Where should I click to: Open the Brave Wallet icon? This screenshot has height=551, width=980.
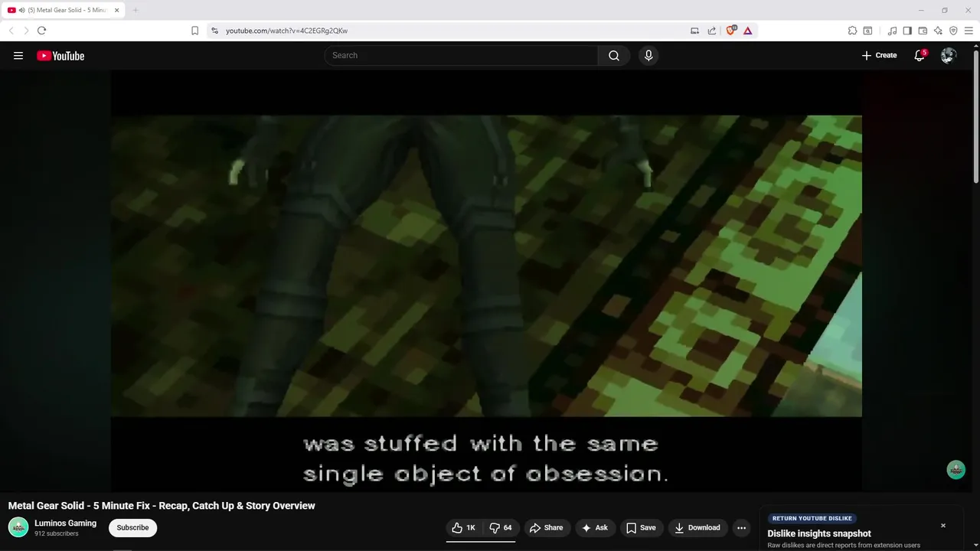pos(923,31)
